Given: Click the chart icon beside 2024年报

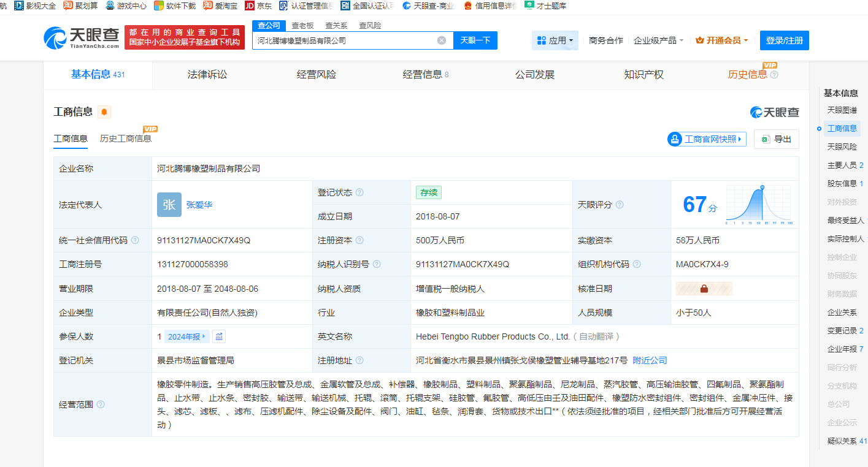Looking at the screenshot, I should tap(220, 336).
